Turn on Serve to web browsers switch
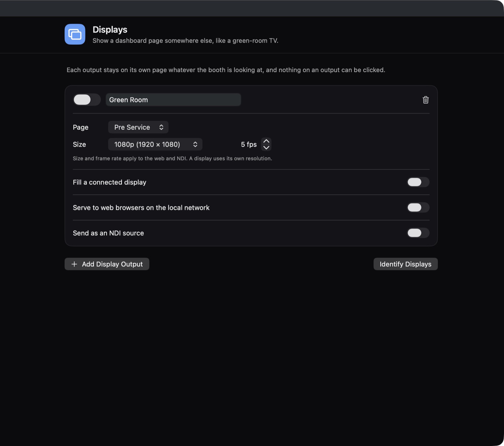This screenshot has height=446, width=504. 418,208
